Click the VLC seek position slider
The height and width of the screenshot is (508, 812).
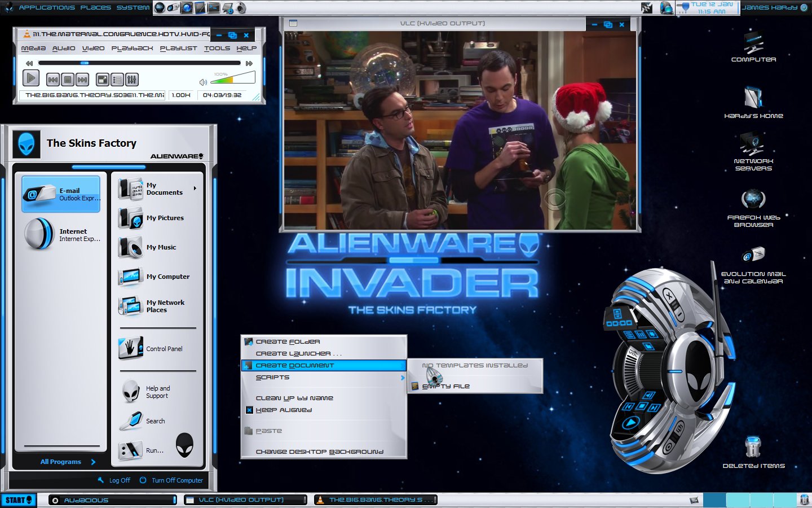tap(139, 63)
